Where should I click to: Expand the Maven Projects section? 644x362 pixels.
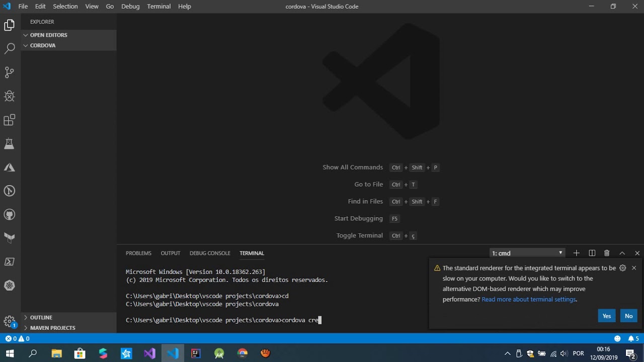pos(69,328)
